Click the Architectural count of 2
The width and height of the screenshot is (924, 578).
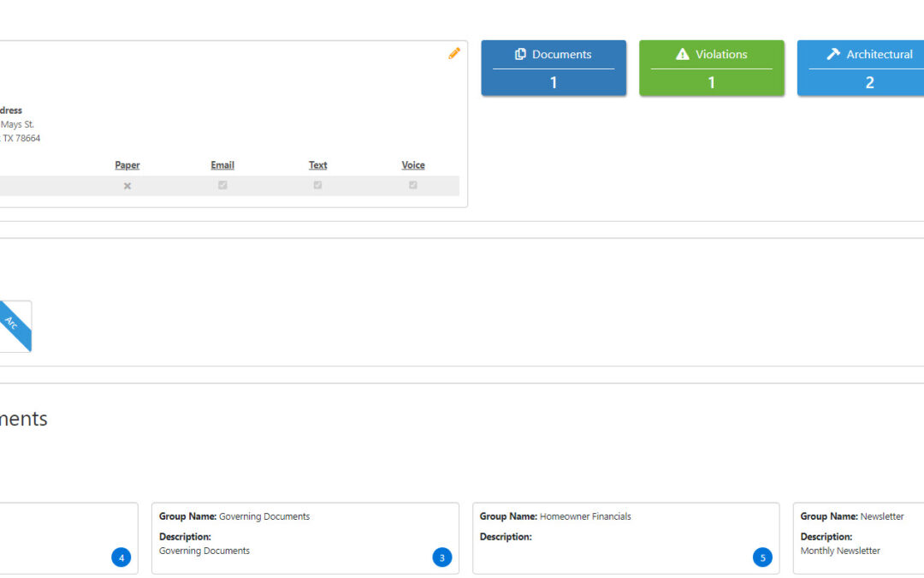point(869,82)
